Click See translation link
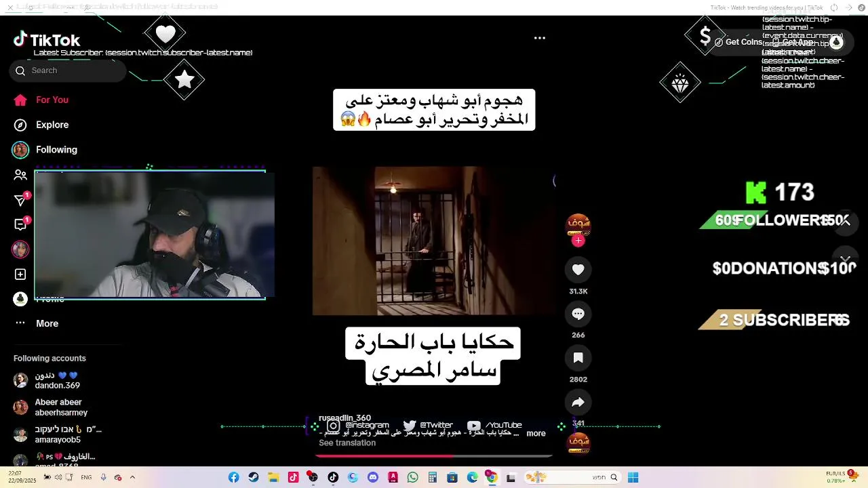Screen dimensions: 868x488 pos(347,443)
